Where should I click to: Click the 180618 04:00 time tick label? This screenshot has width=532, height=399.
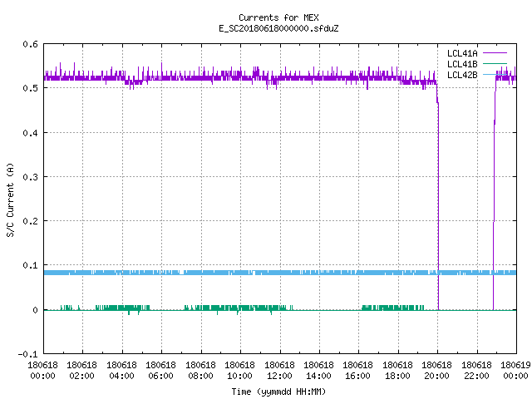[121, 371]
